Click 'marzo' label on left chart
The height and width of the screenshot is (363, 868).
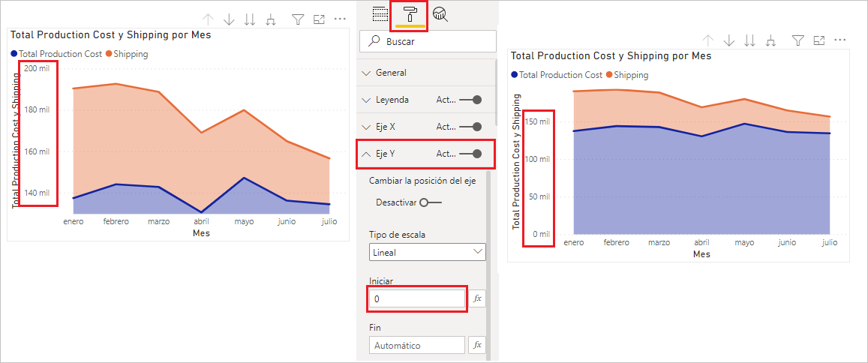(158, 221)
